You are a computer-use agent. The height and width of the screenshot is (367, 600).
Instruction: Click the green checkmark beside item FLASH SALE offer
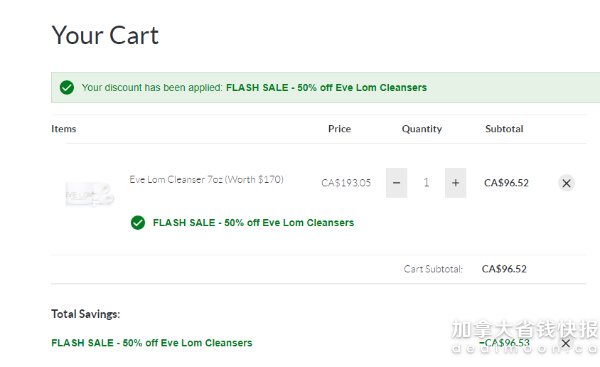pyautogui.click(x=138, y=223)
